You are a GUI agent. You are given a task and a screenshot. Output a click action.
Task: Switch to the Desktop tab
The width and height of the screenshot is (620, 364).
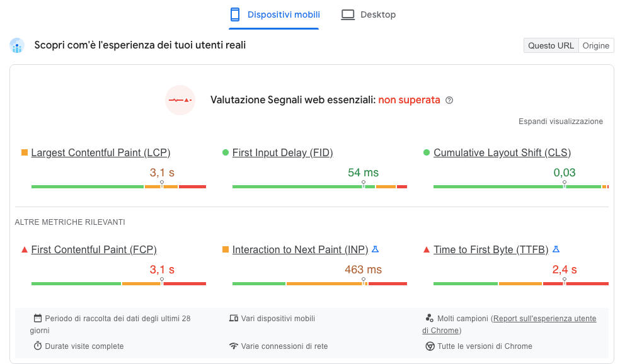point(369,14)
